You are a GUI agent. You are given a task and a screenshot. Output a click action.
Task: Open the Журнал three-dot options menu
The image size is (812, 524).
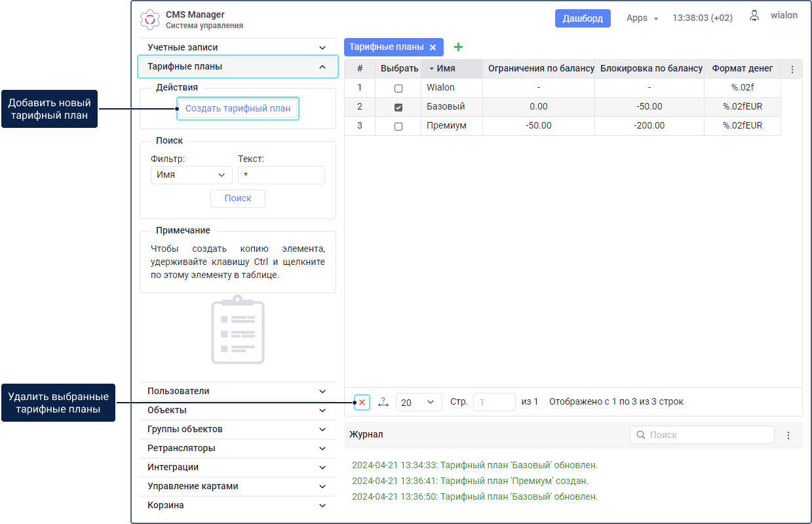pos(788,435)
